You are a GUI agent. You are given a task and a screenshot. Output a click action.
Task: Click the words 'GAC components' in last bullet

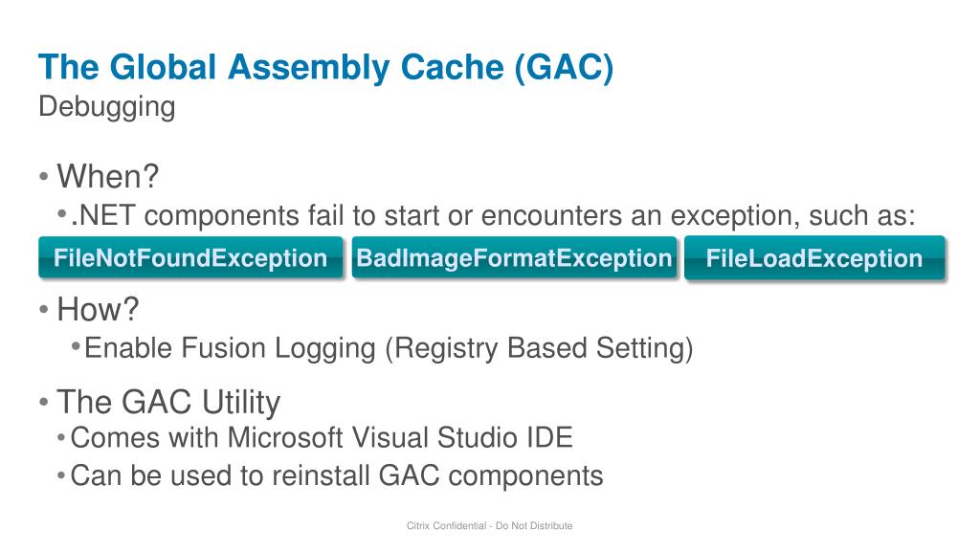coord(491,476)
